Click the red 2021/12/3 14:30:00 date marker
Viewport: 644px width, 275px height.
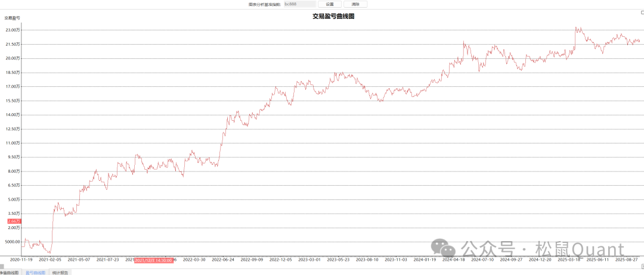coord(153,260)
